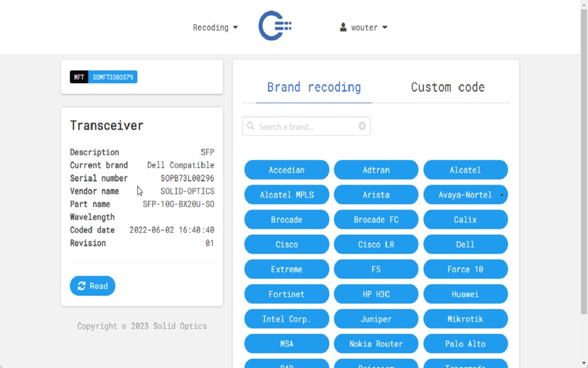
Task: Choose the F5 brand
Action: pyautogui.click(x=376, y=269)
